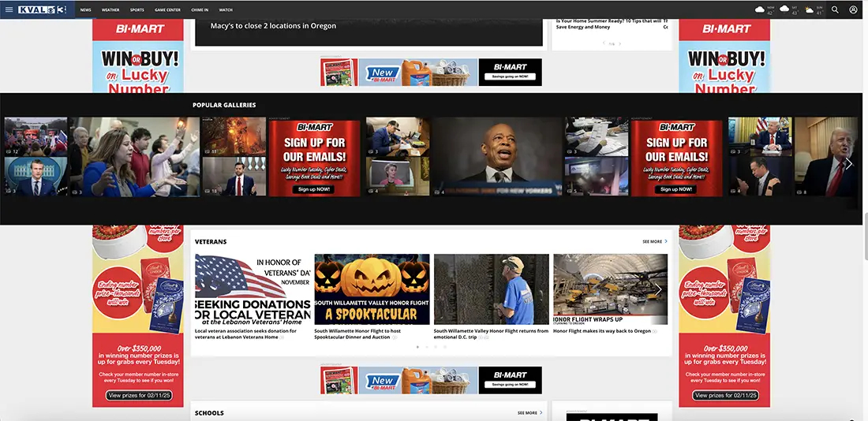Open left Bi-Mart Win or Buy Lucky Number ad
This screenshot has width=868, height=421.
click(138, 55)
